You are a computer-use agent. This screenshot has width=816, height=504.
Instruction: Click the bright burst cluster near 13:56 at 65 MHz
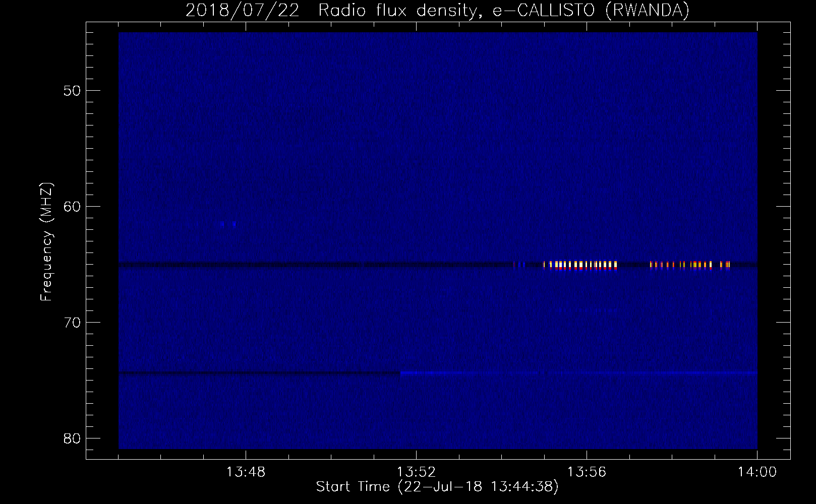[x=580, y=265]
